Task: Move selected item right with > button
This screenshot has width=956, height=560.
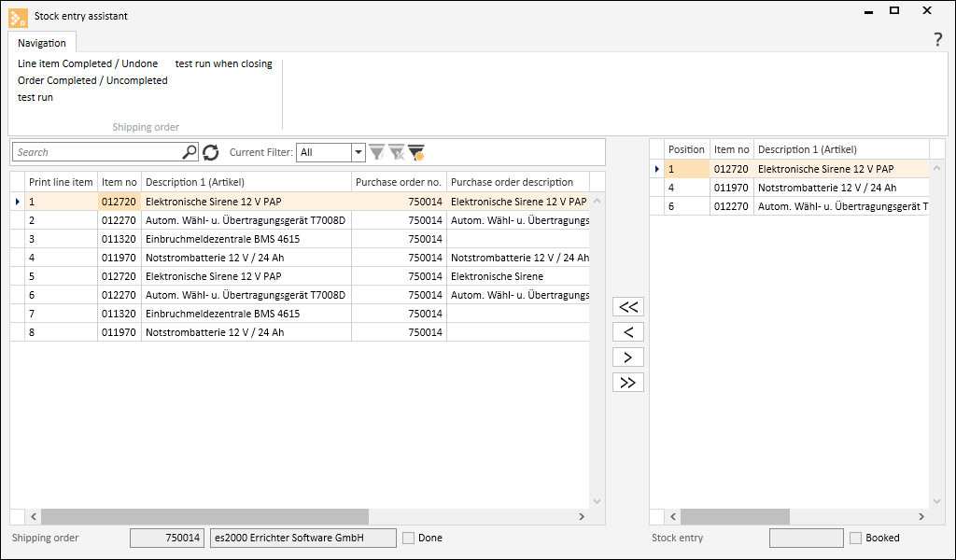Action: [x=628, y=357]
